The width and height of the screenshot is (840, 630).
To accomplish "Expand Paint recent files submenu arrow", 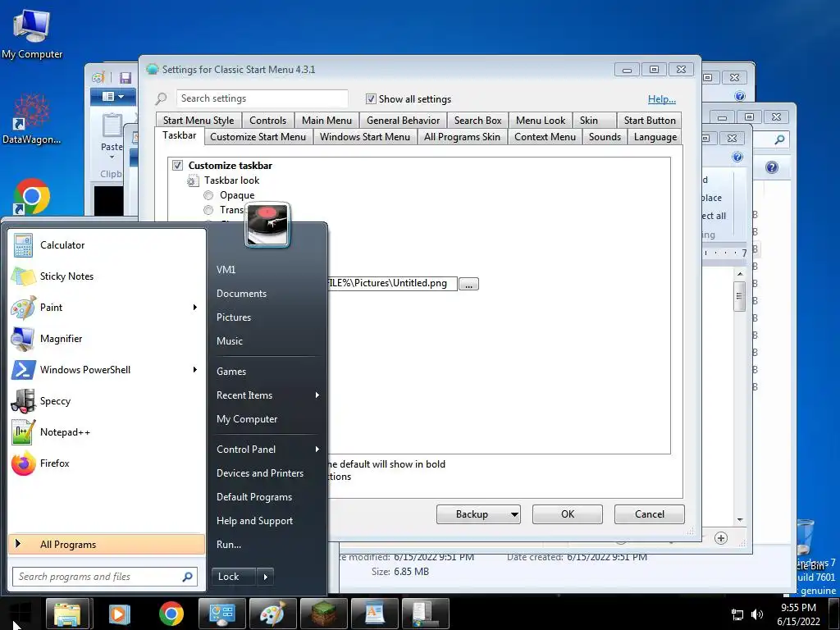I will tap(195, 308).
